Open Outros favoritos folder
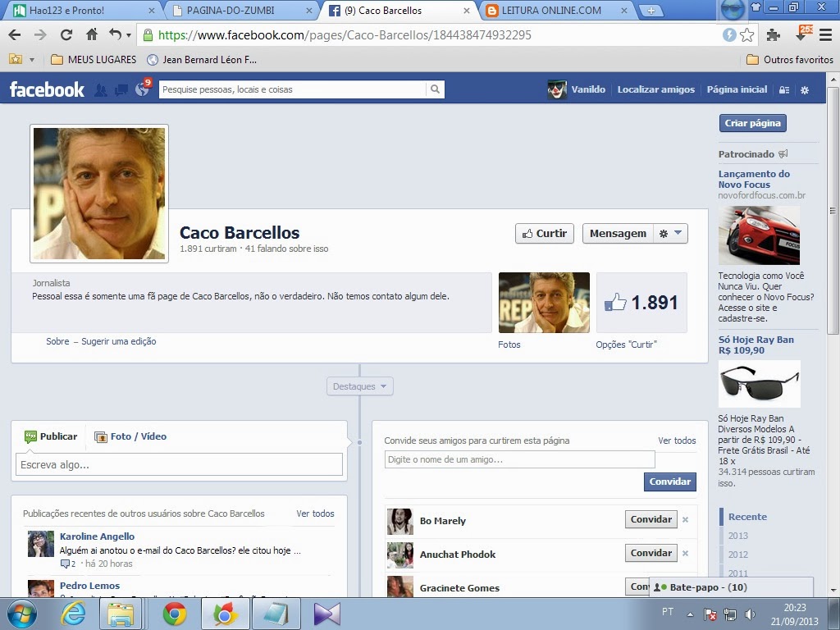 [x=790, y=59]
